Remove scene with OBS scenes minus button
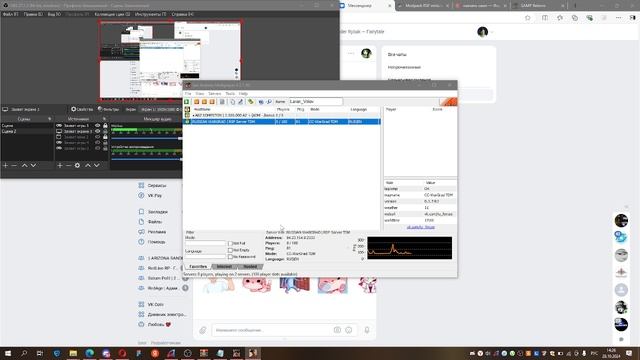 tap(14, 165)
